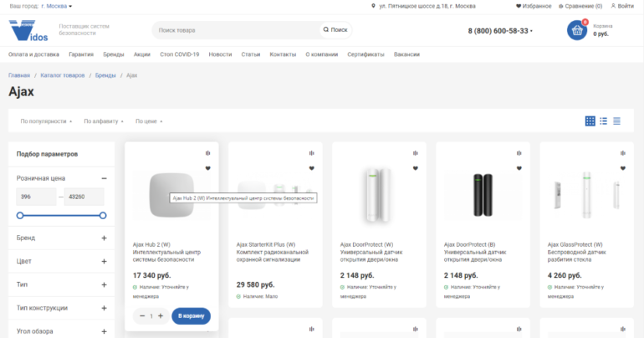Open Сертификаты menu item
644x338 pixels.
(365, 54)
